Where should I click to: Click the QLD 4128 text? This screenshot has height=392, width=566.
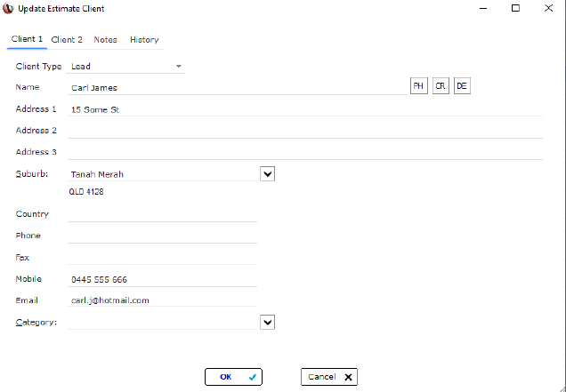click(x=86, y=191)
